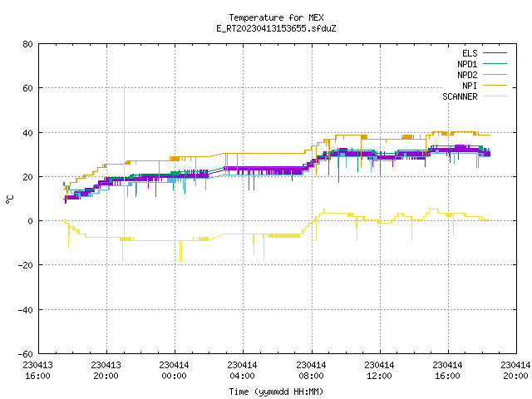
Task: Click the ELS legend label
Action: coord(470,53)
